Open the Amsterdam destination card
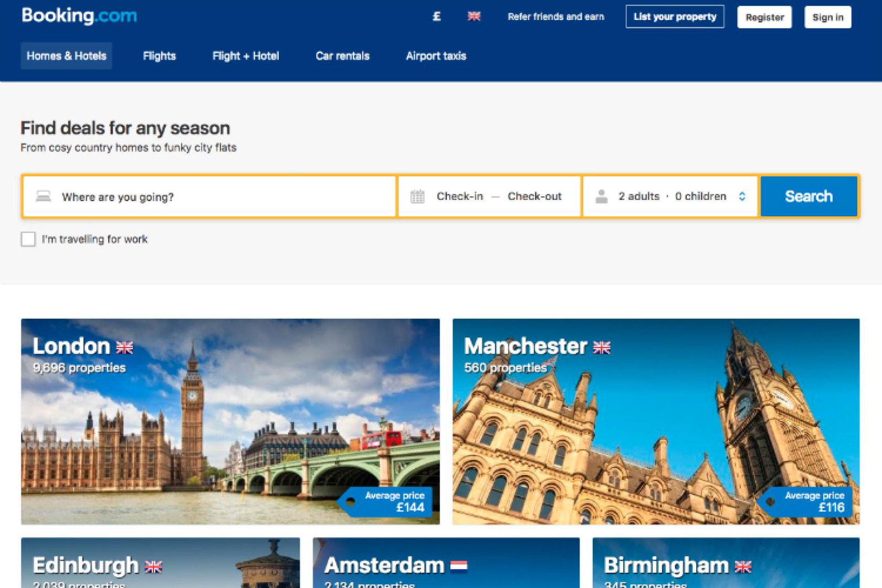882x588 pixels. click(x=446, y=563)
